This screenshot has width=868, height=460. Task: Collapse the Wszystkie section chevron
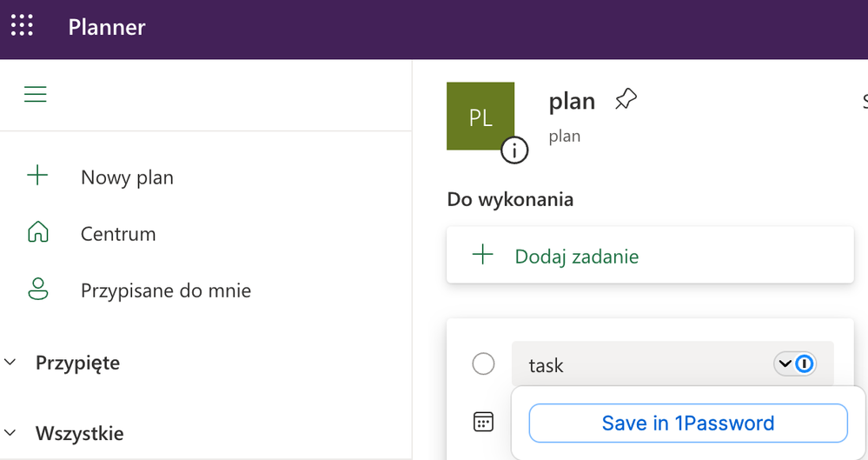pyautogui.click(x=10, y=432)
